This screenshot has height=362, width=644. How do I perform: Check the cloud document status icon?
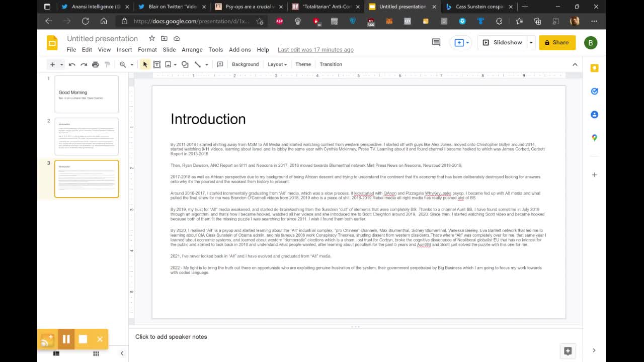(x=177, y=39)
